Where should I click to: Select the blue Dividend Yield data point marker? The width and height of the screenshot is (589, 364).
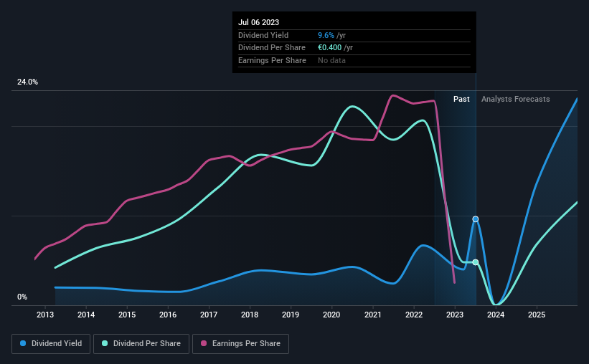(476, 219)
